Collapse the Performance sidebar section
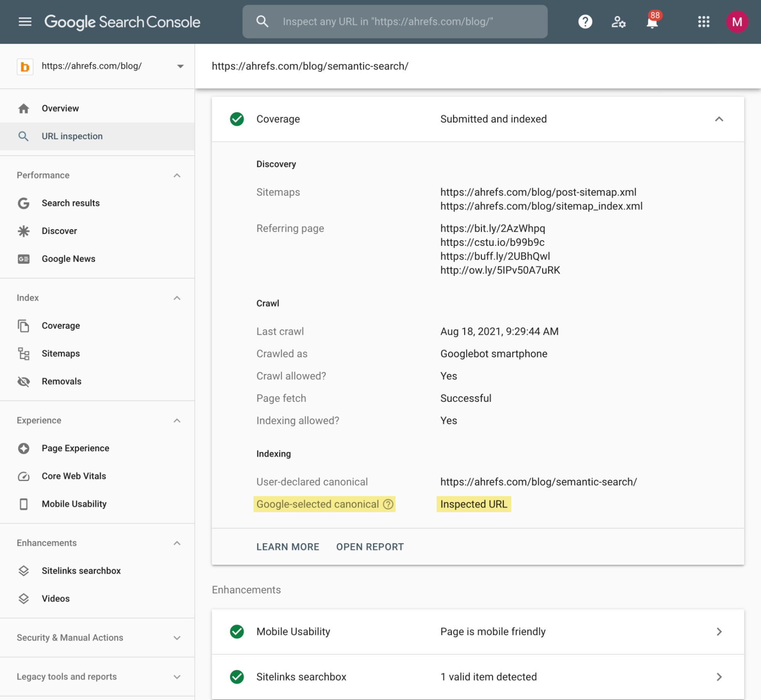 pyautogui.click(x=177, y=175)
